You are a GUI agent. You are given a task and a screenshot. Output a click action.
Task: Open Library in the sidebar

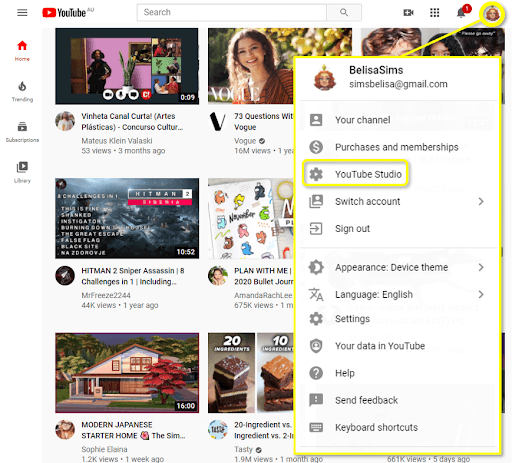pos(22,172)
